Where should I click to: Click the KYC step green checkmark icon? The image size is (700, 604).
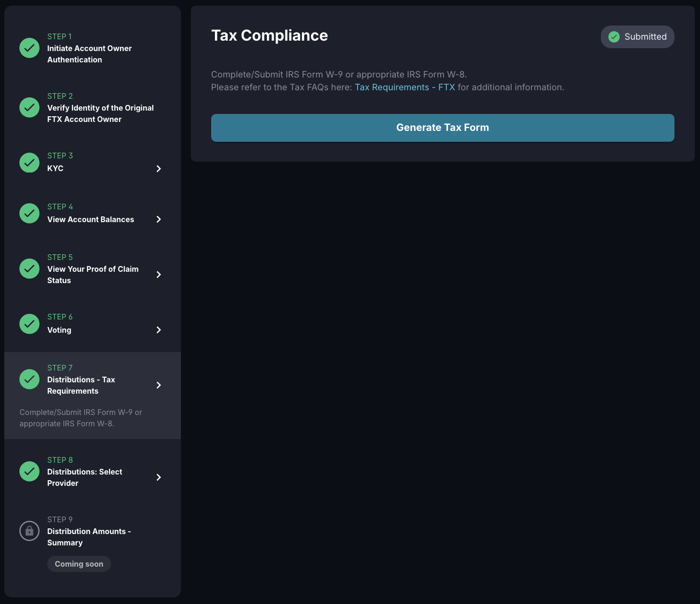pos(29,163)
